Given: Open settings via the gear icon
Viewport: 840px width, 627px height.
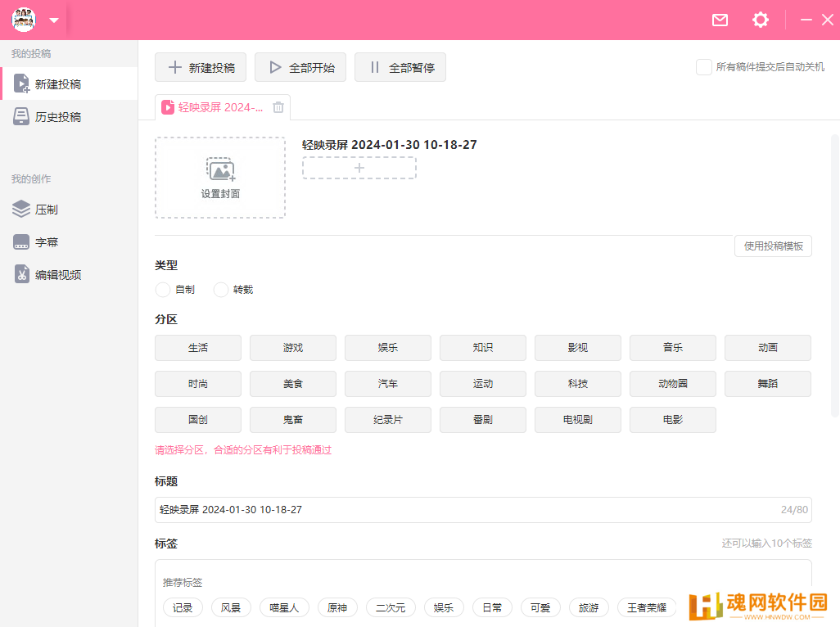Looking at the screenshot, I should click(761, 20).
